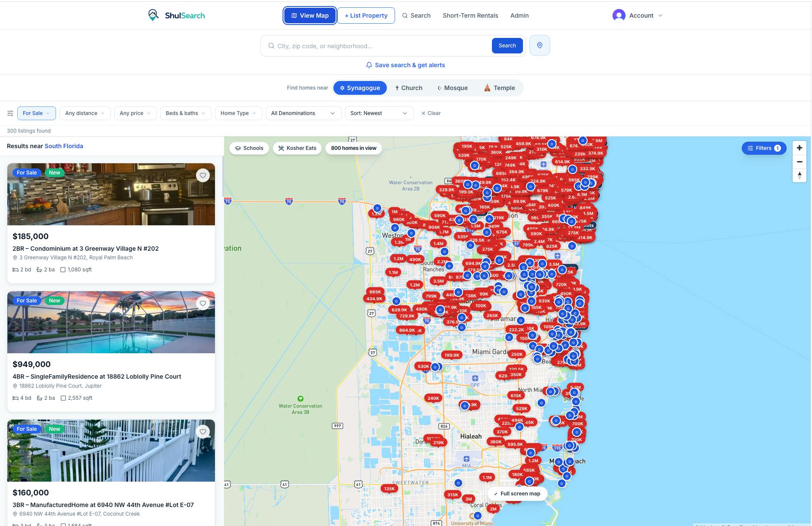Click the white-fence photo of $160,000 listing

point(111,451)
